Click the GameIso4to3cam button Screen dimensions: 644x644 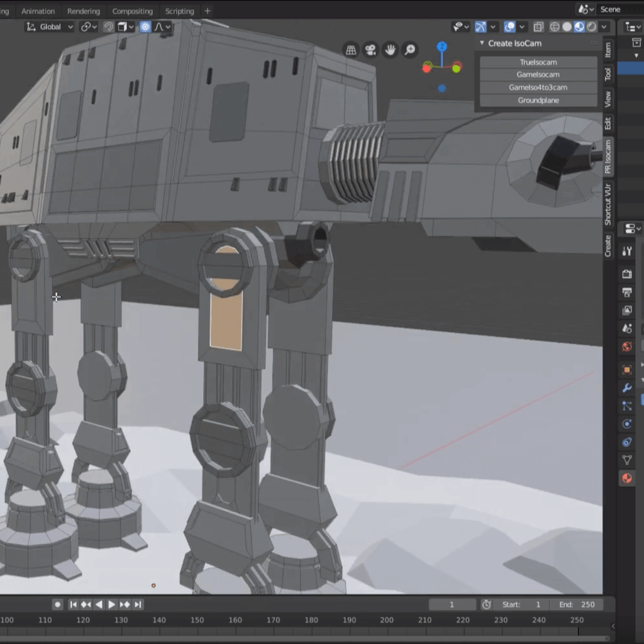pyautogui.click(x=538, y=87)
